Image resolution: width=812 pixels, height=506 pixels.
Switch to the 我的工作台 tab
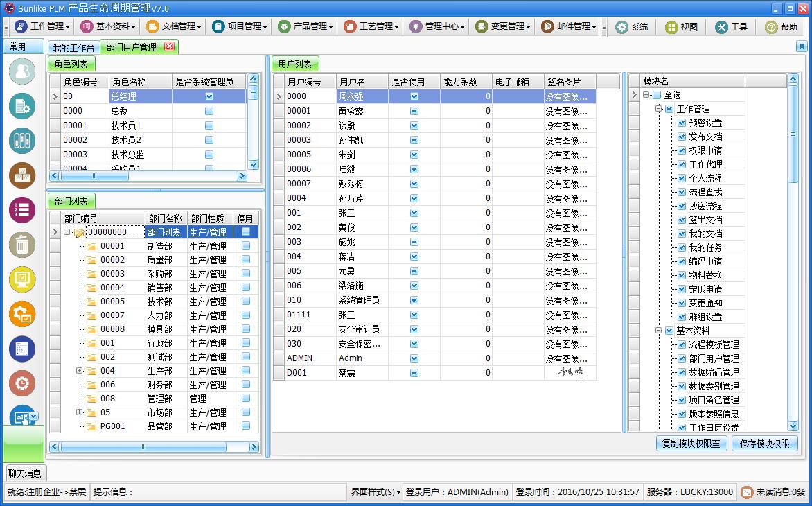tap(73, 47)
